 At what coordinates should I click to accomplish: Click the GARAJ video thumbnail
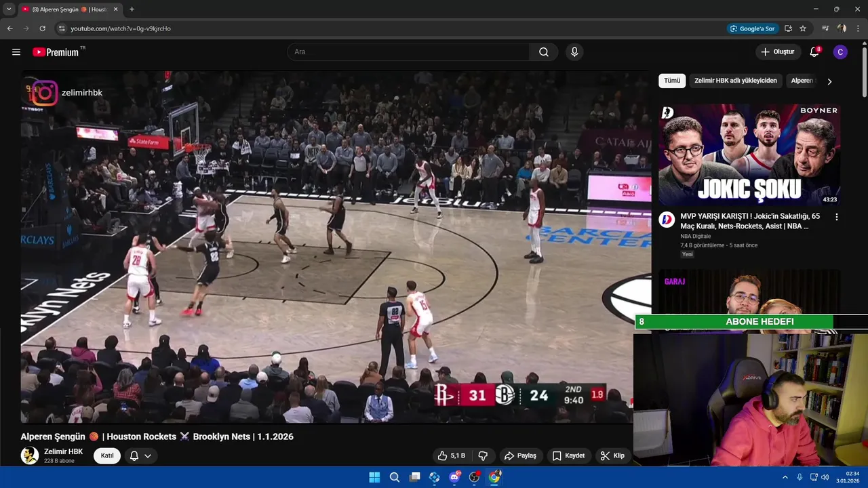749,291
